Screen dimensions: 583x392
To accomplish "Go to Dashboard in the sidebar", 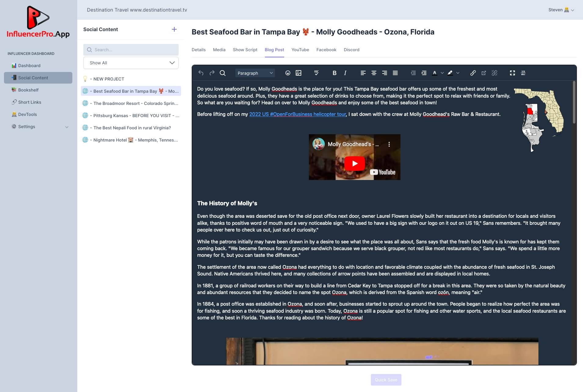I will [x=38, y=66].
